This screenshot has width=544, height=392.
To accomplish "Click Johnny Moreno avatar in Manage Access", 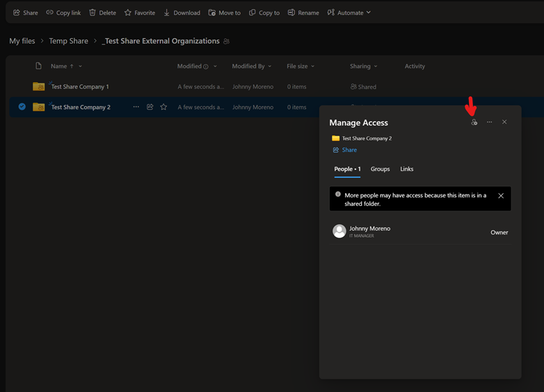I will [339, 231].
